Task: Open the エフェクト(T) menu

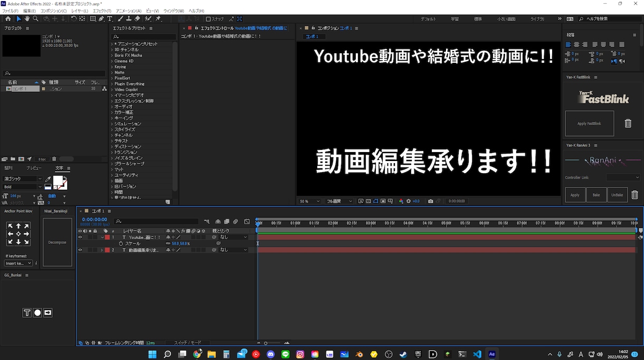Action: tap(102, 11)
